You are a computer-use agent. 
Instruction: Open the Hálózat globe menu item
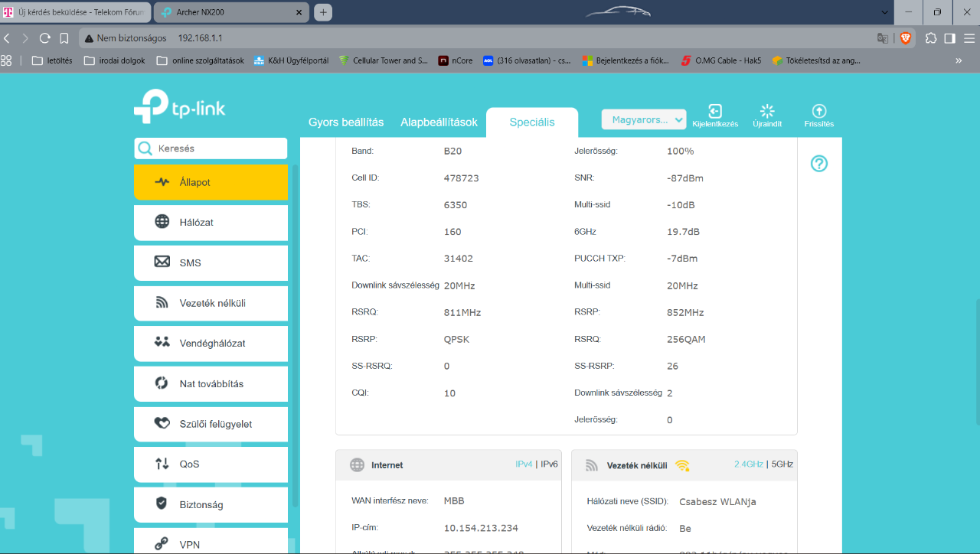211,222
